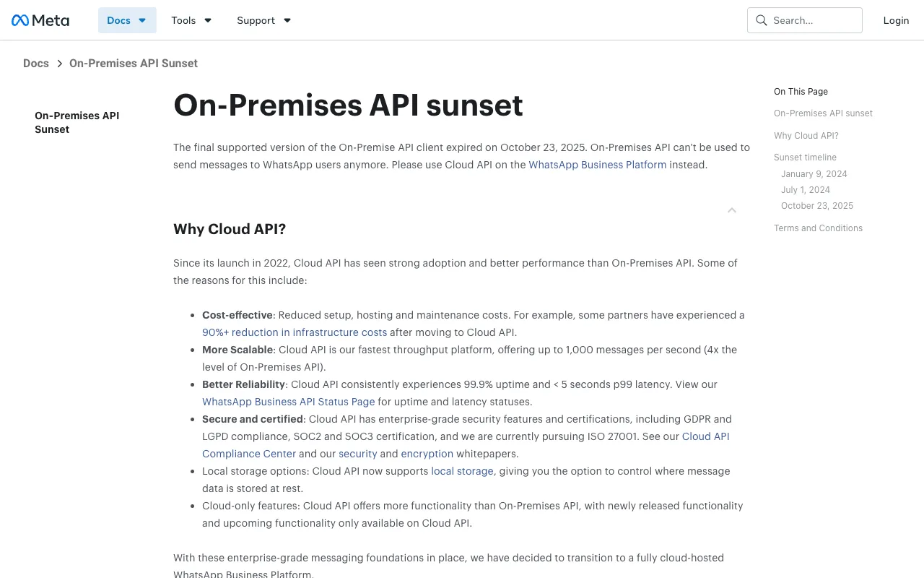Click the More Scalable bold bullet label

point(237,350)
